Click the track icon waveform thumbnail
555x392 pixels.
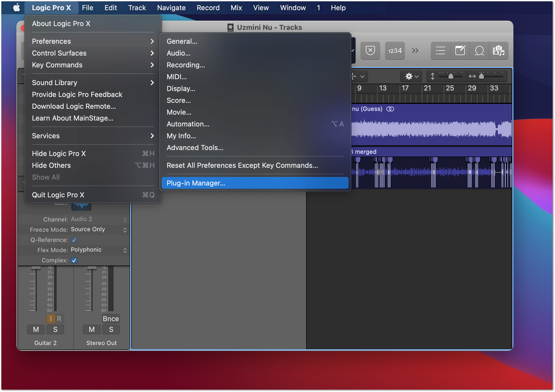click(81, 206)
